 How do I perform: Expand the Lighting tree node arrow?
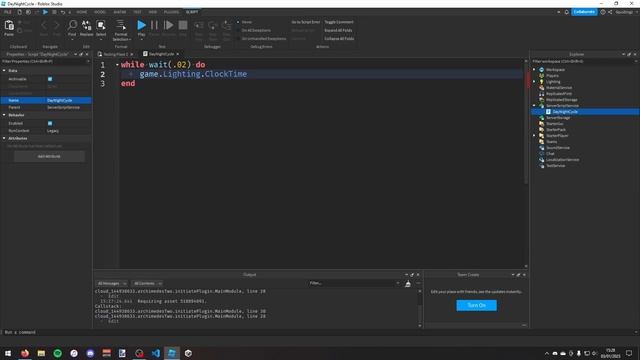click(x=534, y=82)
